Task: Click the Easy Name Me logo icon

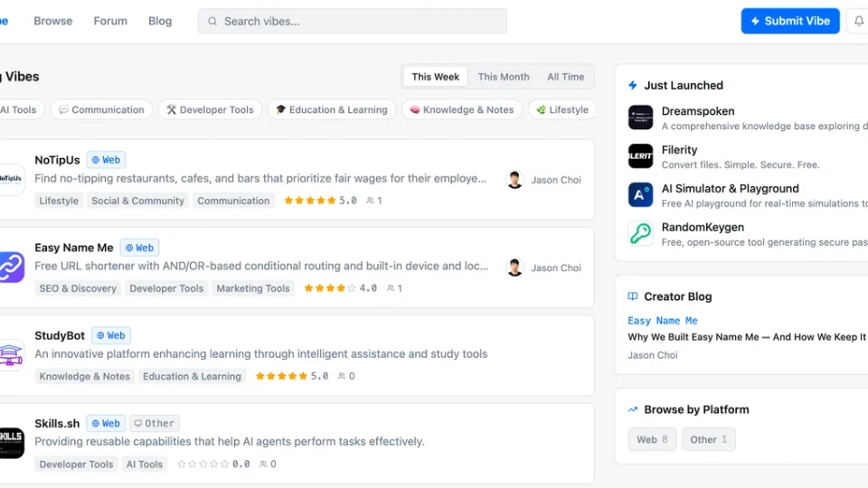Action: (x=11, y=267)
